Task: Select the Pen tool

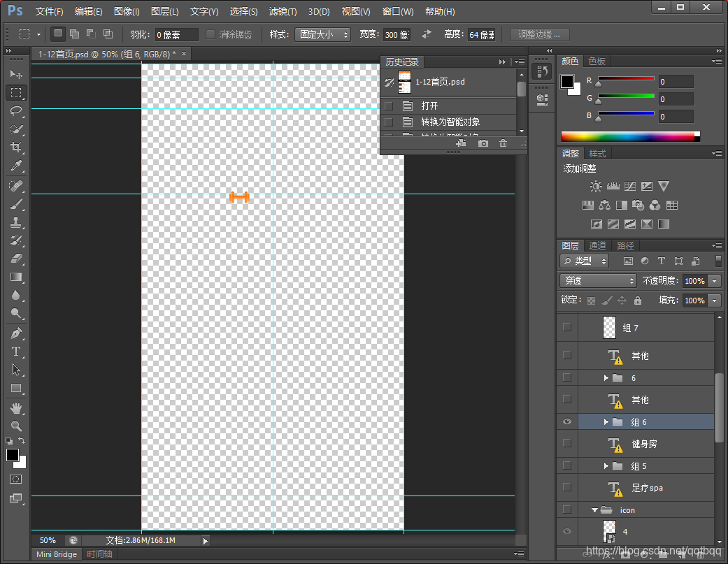Action: tap(16, 333)
